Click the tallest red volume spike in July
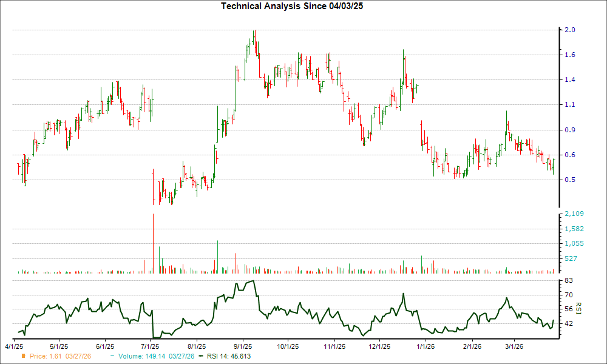The image size is (607, 364). click(154, 244)
